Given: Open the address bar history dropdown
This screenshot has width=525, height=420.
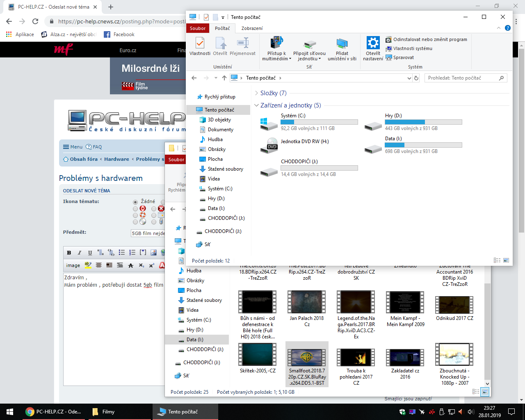Looking at the screenshot, I should [x=409, y=78].
